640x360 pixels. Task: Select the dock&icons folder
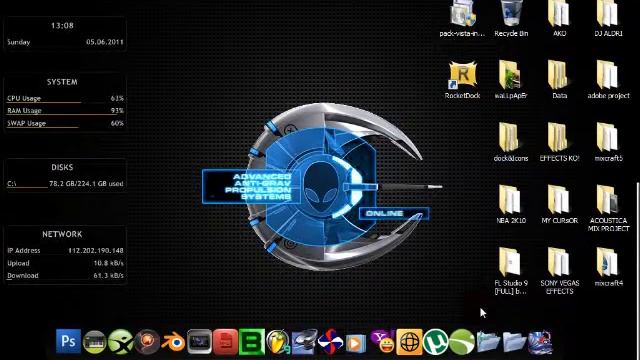(511, 142)
